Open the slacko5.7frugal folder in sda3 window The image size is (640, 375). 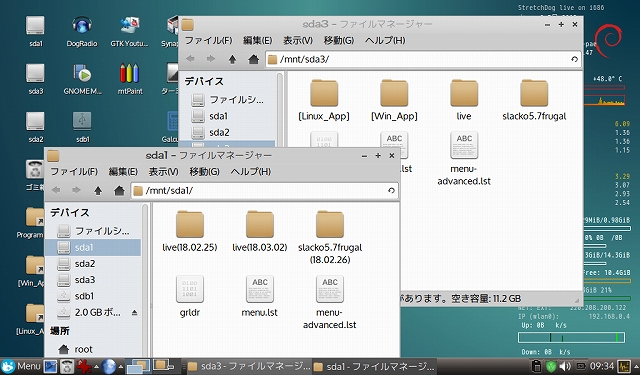tap(534, 100)
